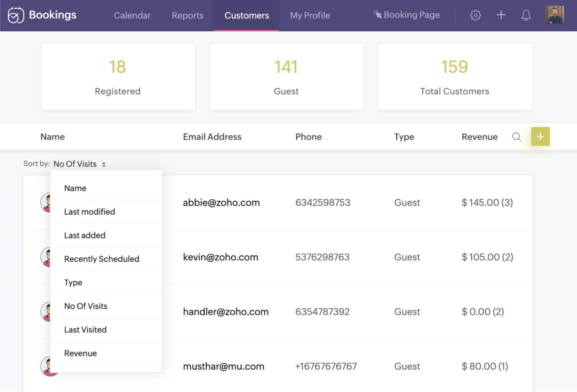Open the Bookings home logo

pyautogui.click(x=41, y=15)
